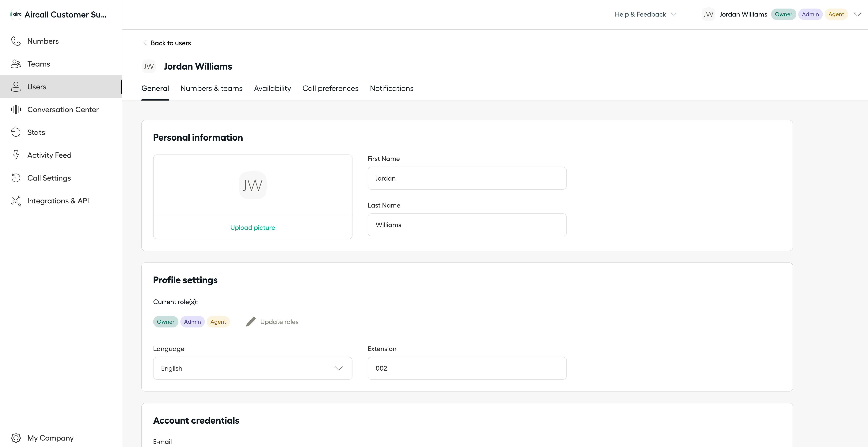Image resolution: width=868 pixels, height=447 pixels.
Task: Open Activity Feed page
Action: pos(61,155)
